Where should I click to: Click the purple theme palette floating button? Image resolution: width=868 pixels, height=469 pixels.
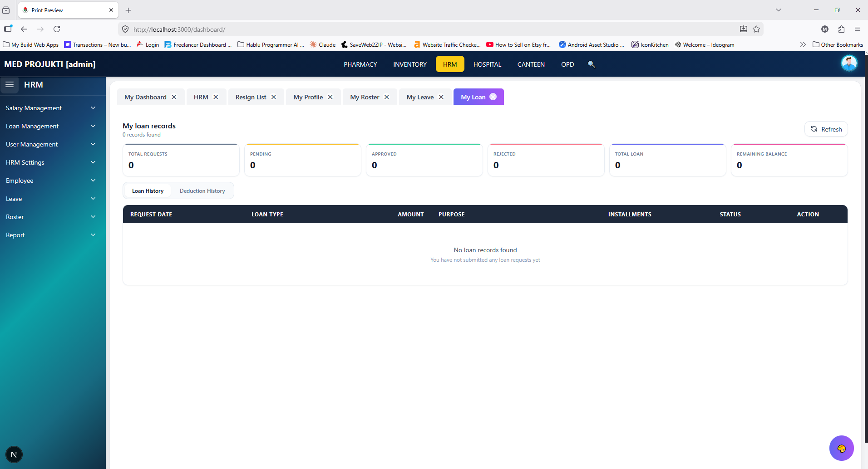click(x=841, y=448)
